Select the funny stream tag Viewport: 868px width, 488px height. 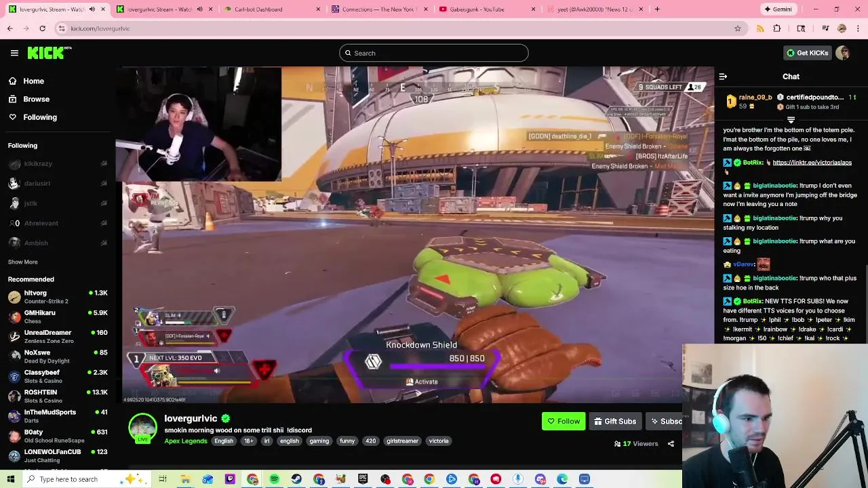pyautogui.click(x=347, y=441)
